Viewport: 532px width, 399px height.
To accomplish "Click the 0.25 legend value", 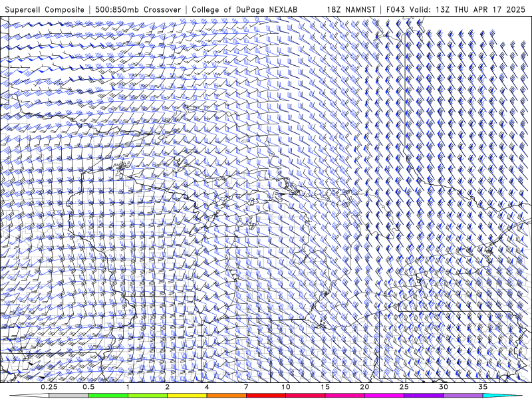I will [x=49, y=387].
